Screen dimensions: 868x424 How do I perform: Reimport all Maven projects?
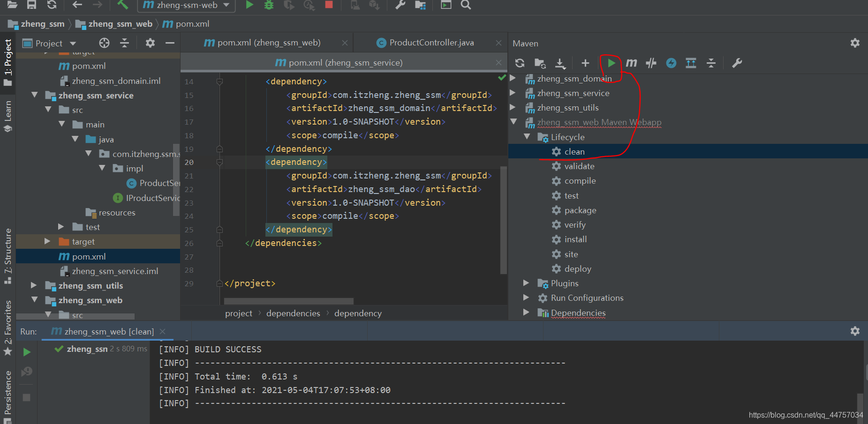(x=520, y=63)
